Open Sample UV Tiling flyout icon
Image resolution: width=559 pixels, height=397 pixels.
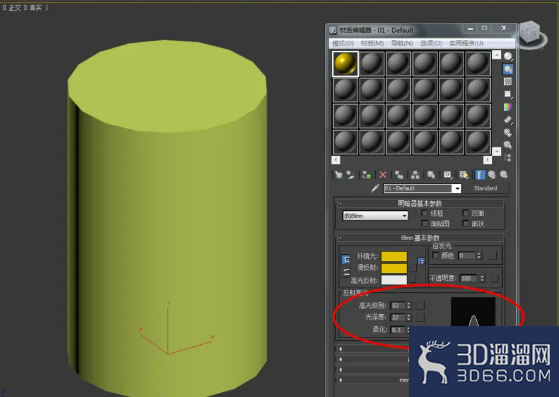pyautogui.click(x=508, y=94)
